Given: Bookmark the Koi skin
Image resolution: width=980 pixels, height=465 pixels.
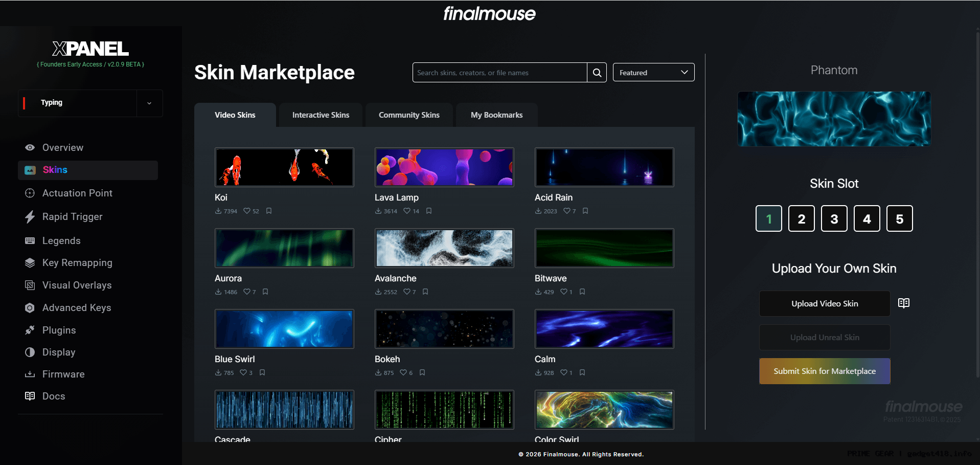Looking at the screenshot, I should pyautogui.click(x=269, y=211).
